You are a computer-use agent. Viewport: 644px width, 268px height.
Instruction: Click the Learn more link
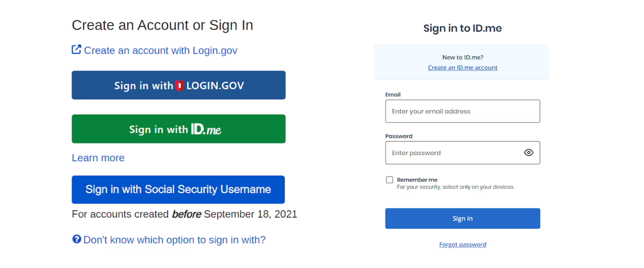(x=98, y=157)
